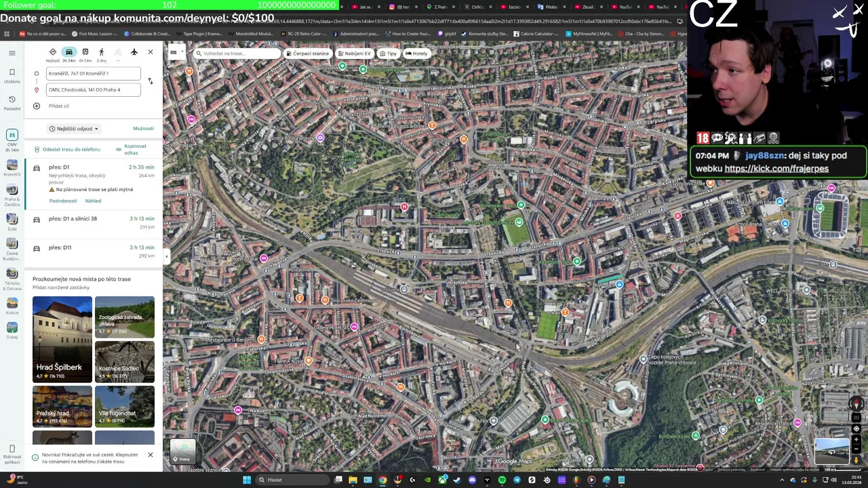Screen dimensions: 868x488
Task: Open kick.com/frajerpes link in chat
Action: pos(776,169)
